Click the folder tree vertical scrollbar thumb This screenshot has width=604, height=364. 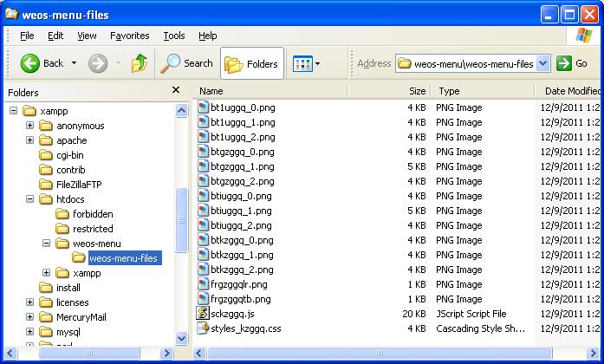click(181, 221)
